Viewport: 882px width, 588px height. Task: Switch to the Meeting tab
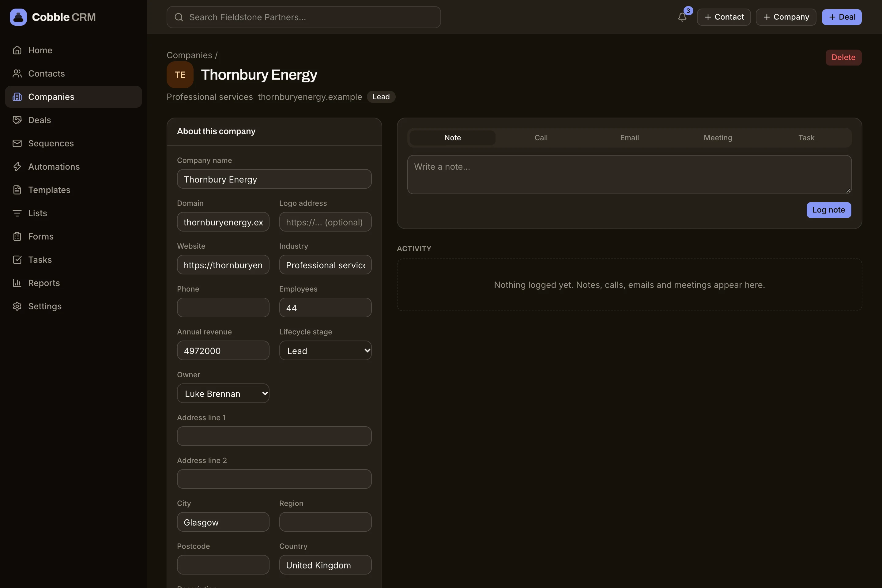718,138
